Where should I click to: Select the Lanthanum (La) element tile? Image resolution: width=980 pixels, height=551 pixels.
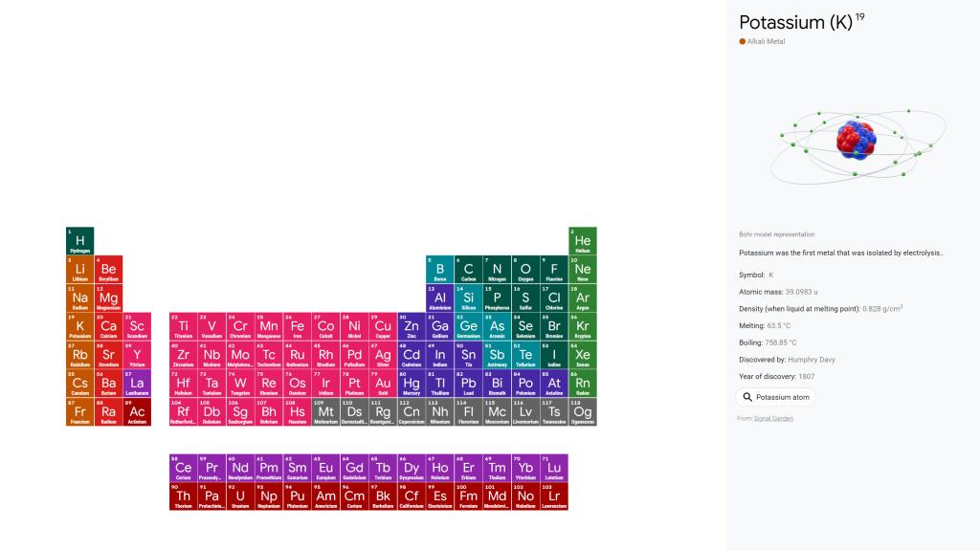pyautogui.click(x=137, y=384)
